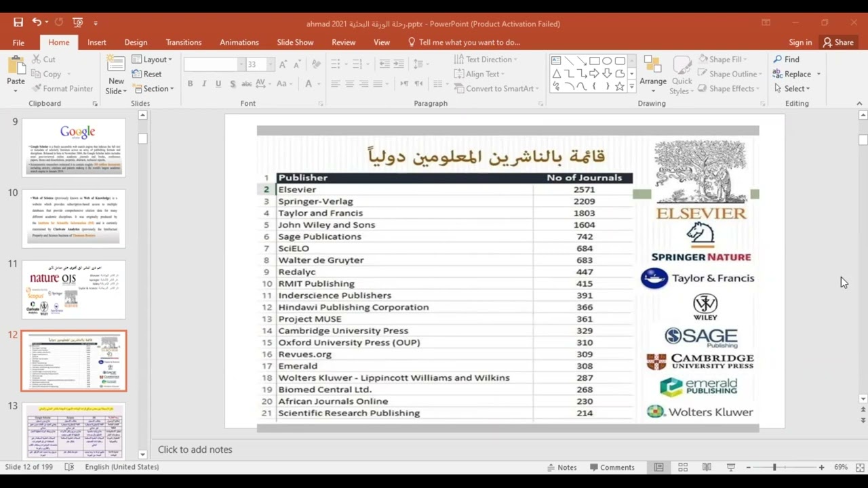
Task: Justify the paragraph text
Action: [x=378, y=84]
